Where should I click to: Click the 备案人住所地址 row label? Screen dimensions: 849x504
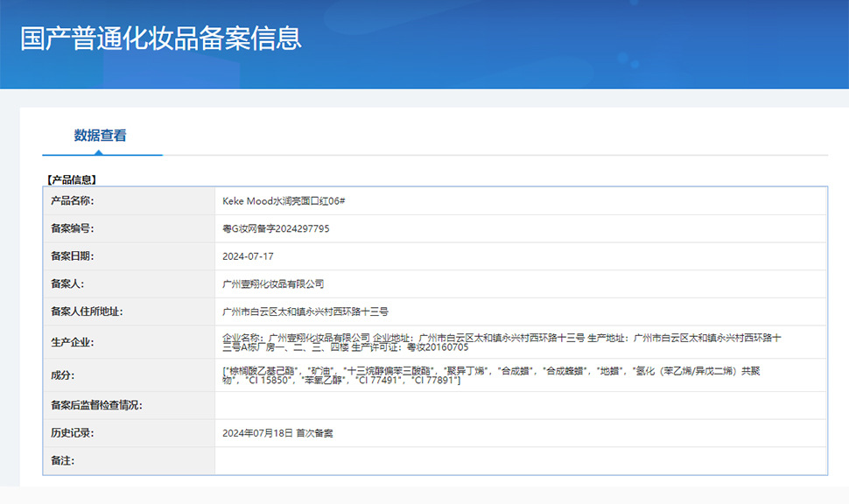click(x=86, y=311)
